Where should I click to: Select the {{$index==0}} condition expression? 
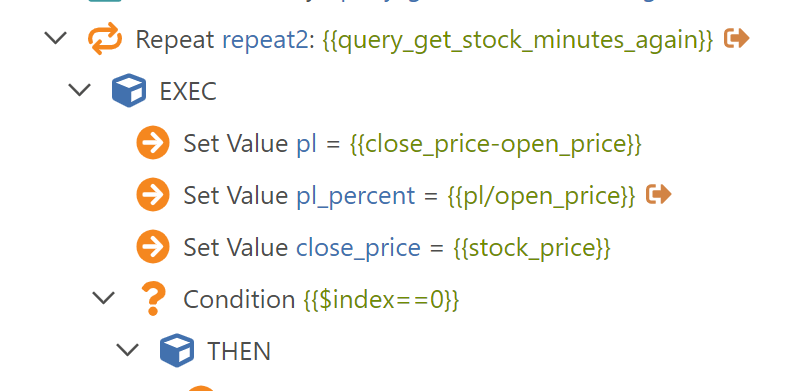(x=381, y=300)
